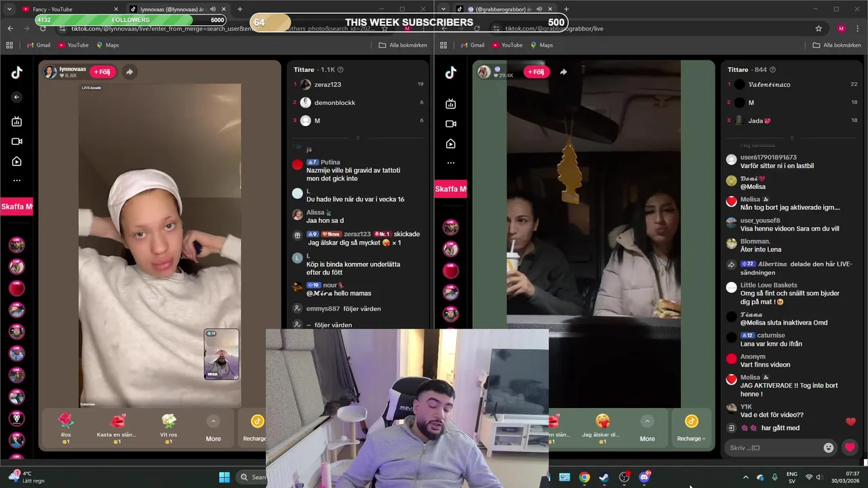Toggle microphone icon in system tray
This screenshot has width=868, height=488.
pyautogui.click(x=774, y=477)
